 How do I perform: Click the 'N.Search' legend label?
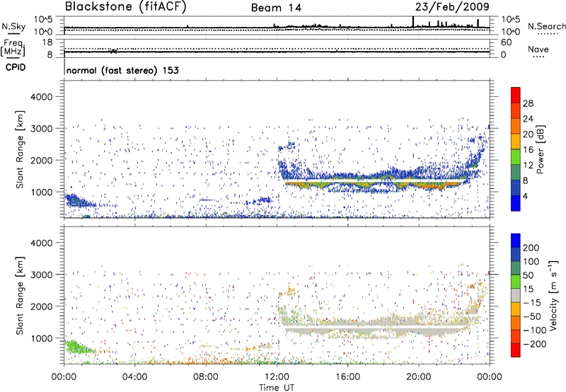(x=546, y=26)
